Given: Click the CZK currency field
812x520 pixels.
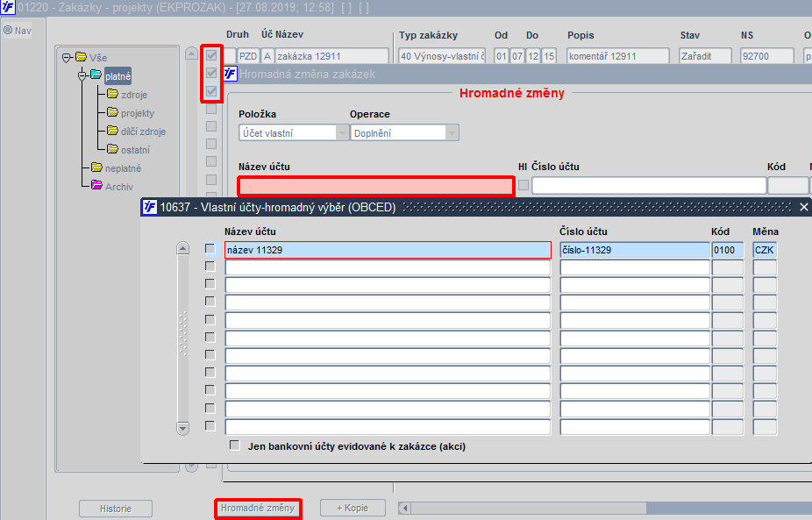Looking at the screenshot, I should (x=765, y=250).
